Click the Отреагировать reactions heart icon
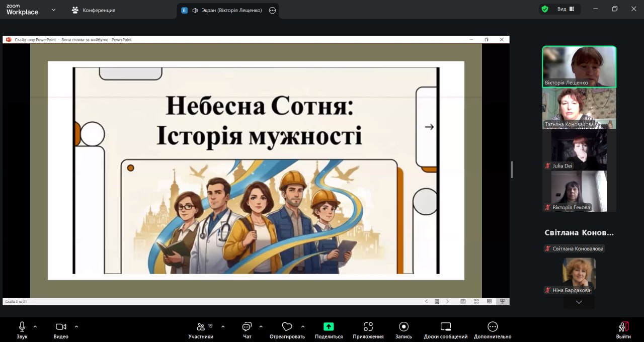The width and height of the screenshot is (644, 342). point(287,327)
